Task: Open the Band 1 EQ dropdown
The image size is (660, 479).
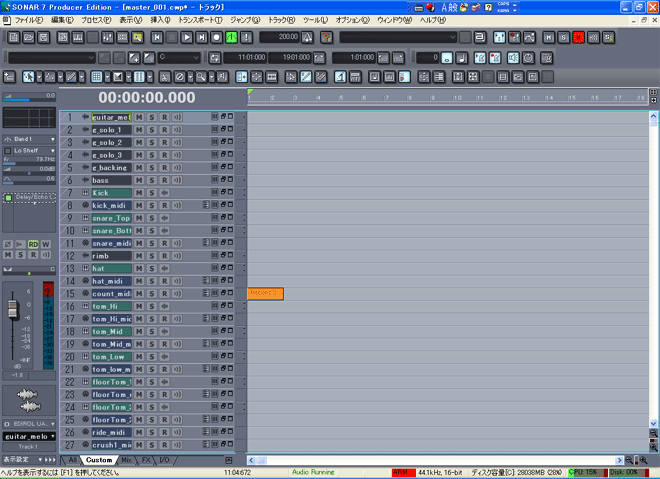Action: click(x=51, y=138)
